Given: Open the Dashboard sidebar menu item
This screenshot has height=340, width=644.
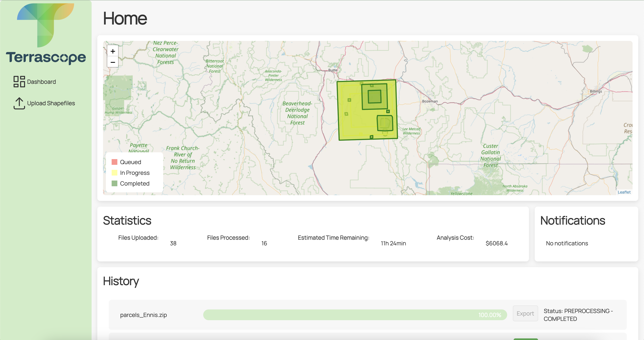Looking at the screenshot, I should tap(41, 82).
